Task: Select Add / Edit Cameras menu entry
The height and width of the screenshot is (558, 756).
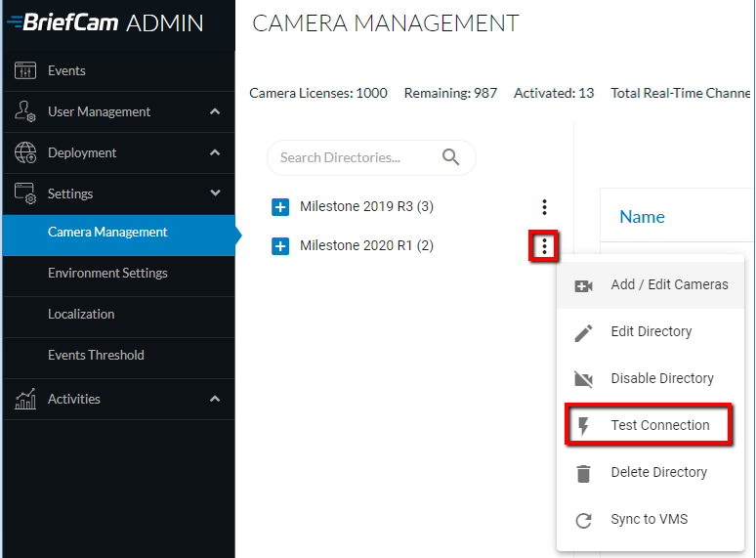Action: (650, 284)
